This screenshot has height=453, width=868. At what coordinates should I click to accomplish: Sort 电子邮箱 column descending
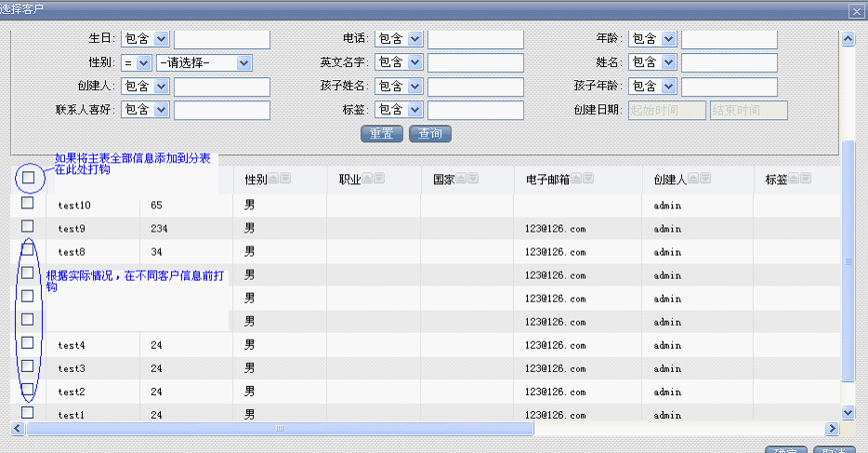589,179
